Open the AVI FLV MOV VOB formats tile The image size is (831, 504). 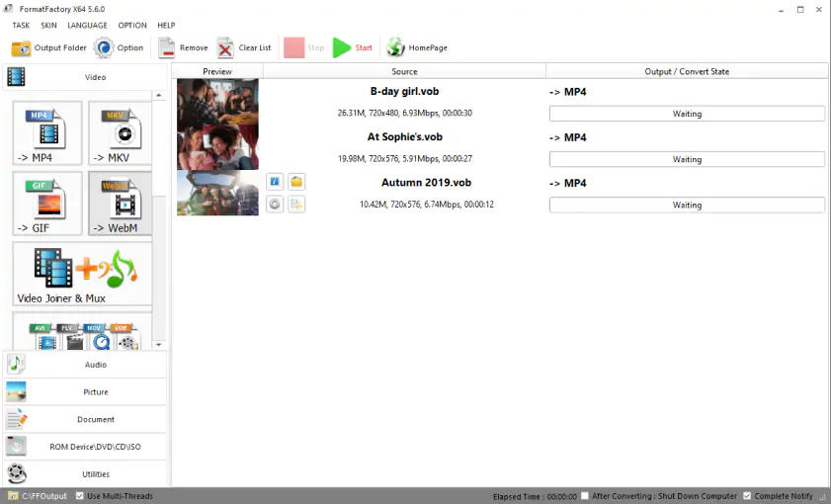pos(82,331)
